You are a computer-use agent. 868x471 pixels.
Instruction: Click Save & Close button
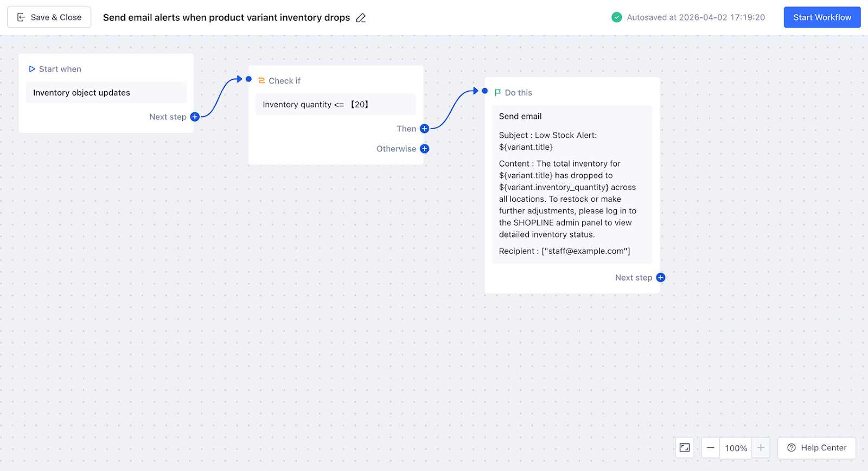(x=49, y=17)
